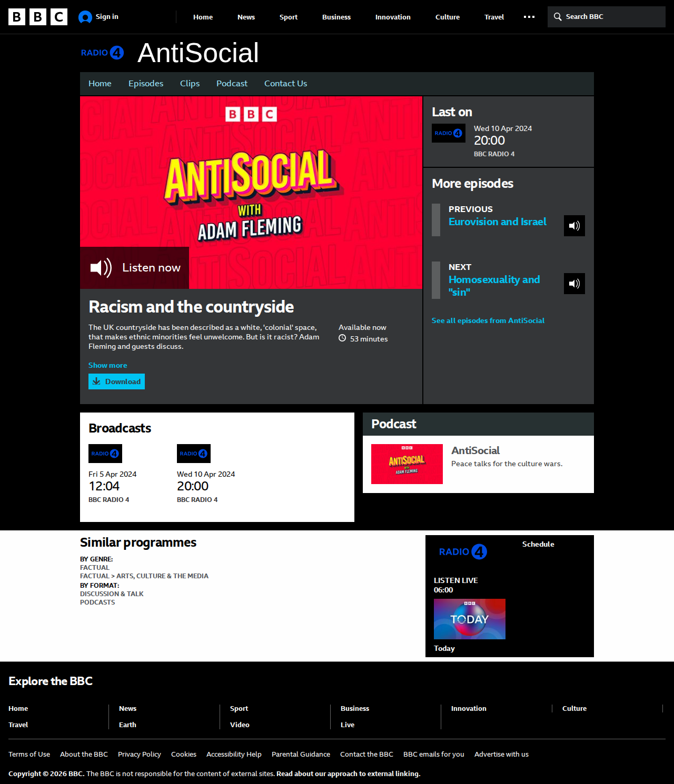Open the more menu with three dots
Viewport: 674px width, 784px height.
pyautogui.click(x=529, y=17)
